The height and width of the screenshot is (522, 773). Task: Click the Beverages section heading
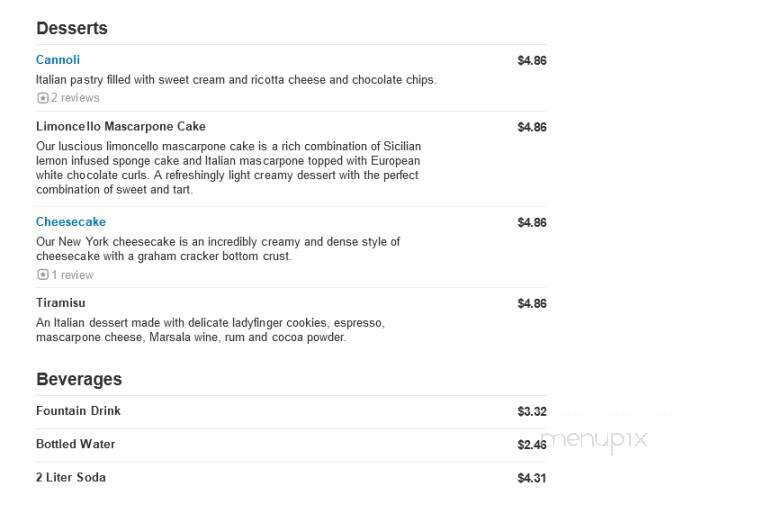tap(79, 379)
